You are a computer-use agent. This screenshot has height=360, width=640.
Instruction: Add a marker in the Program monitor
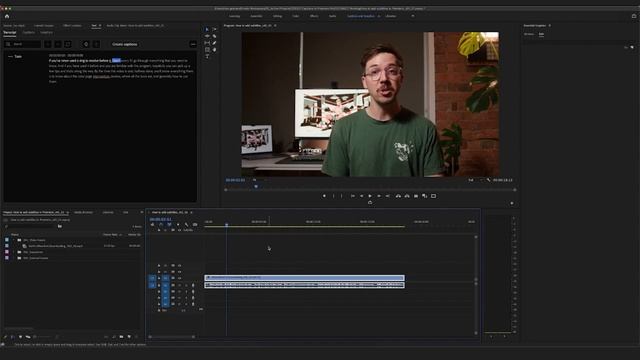(324, 196)
